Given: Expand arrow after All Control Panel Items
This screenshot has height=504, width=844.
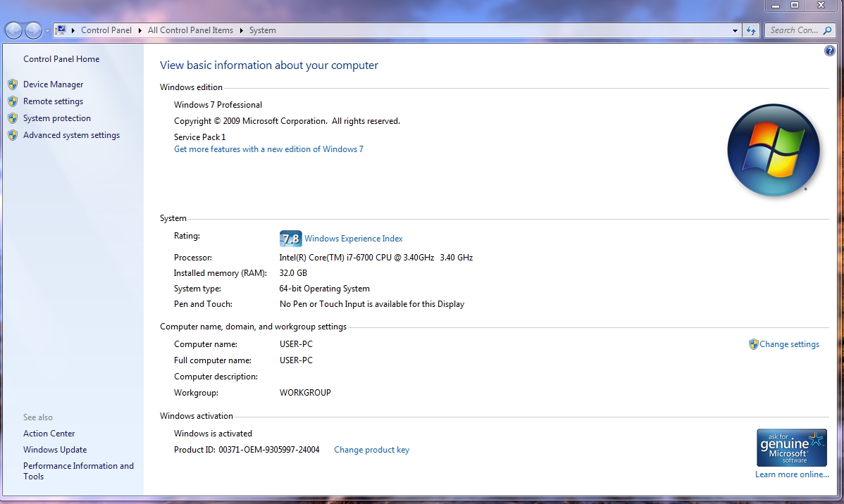Looking at the screenshot, I should (x=241, y=30).
